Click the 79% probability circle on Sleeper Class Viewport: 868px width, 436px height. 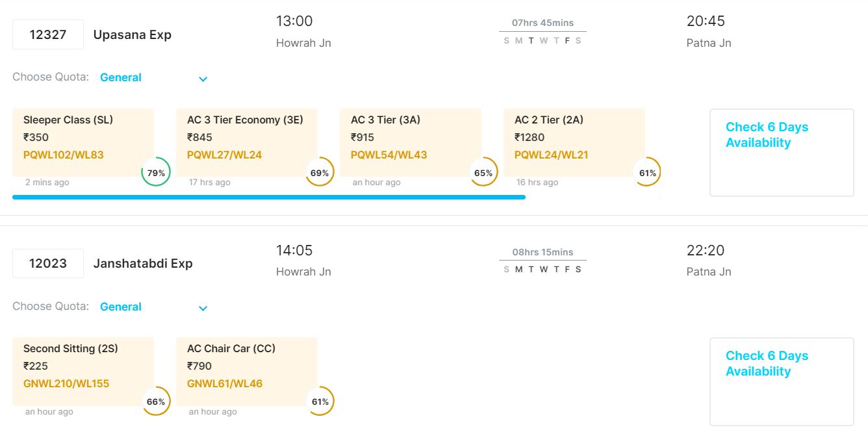click(156, 172)
